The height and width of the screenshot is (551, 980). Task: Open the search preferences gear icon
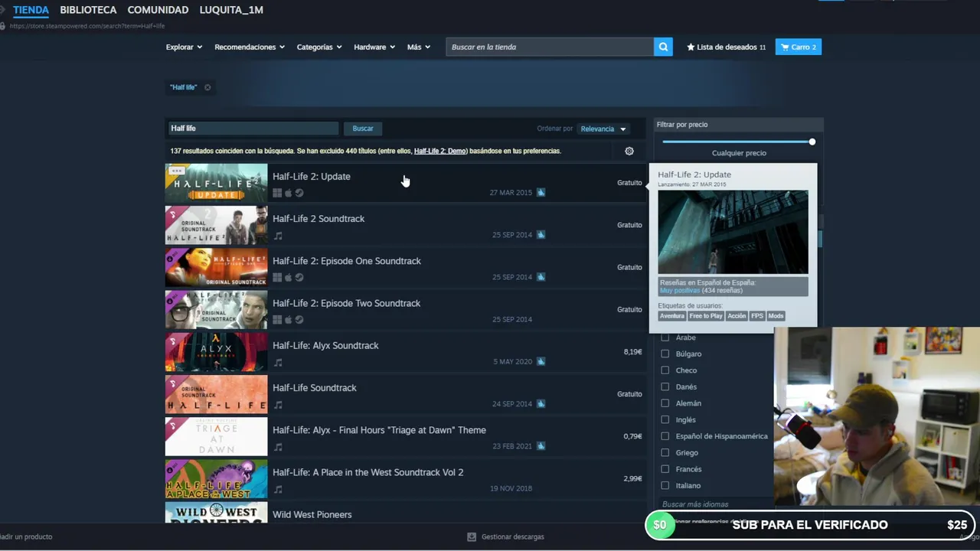(629, 151)
